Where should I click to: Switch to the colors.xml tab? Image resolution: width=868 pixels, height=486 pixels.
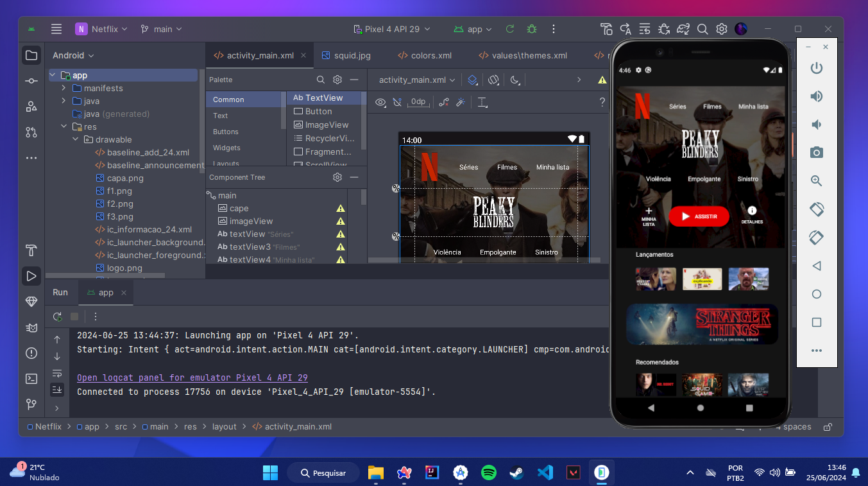pos(425,55)
